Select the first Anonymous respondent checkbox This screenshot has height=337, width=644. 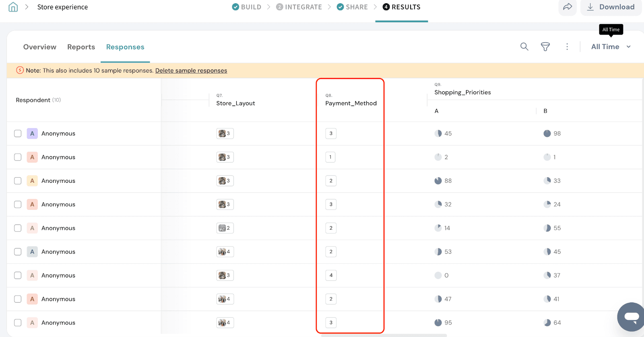[x=18, y=134]
